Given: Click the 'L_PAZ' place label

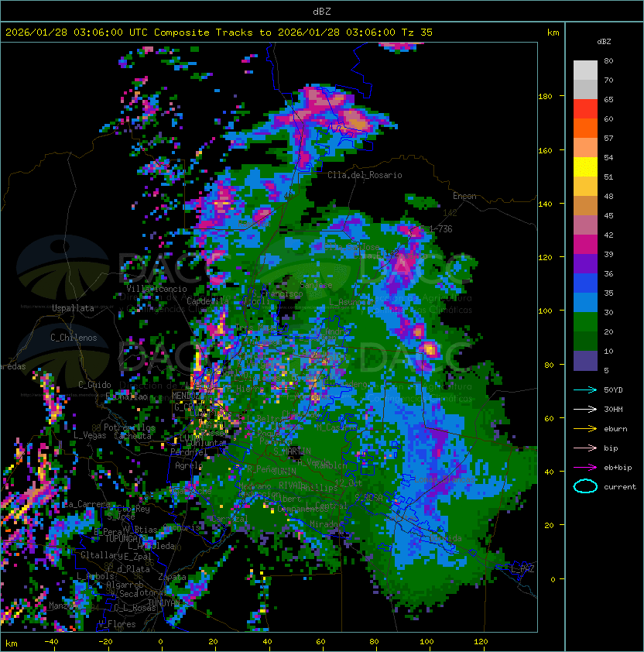Looking at the screenshot, I should 522,569.
